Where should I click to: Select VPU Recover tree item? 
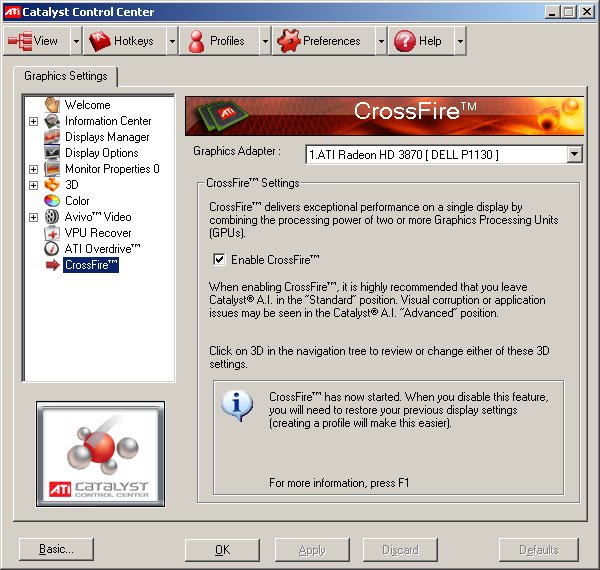point(98,233)
